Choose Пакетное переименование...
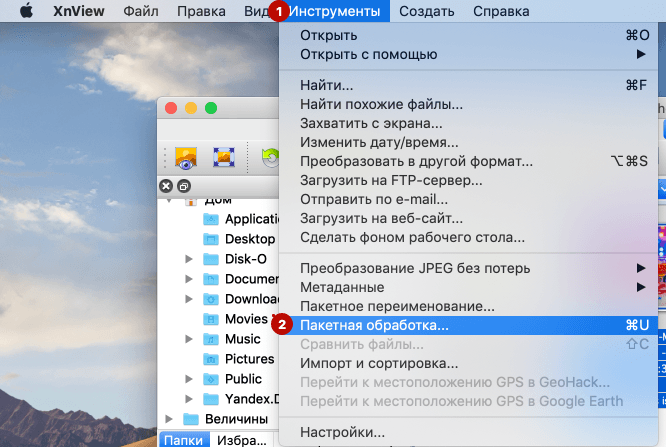 coord(468,306)
